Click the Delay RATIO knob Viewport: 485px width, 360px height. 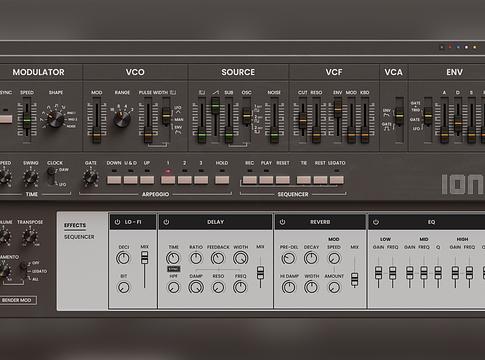[196, 258]
